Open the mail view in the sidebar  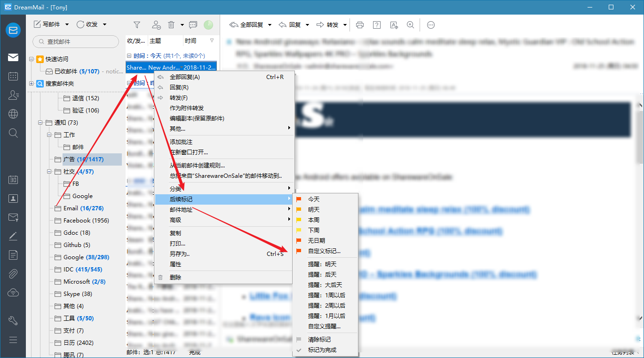point(13,57)
